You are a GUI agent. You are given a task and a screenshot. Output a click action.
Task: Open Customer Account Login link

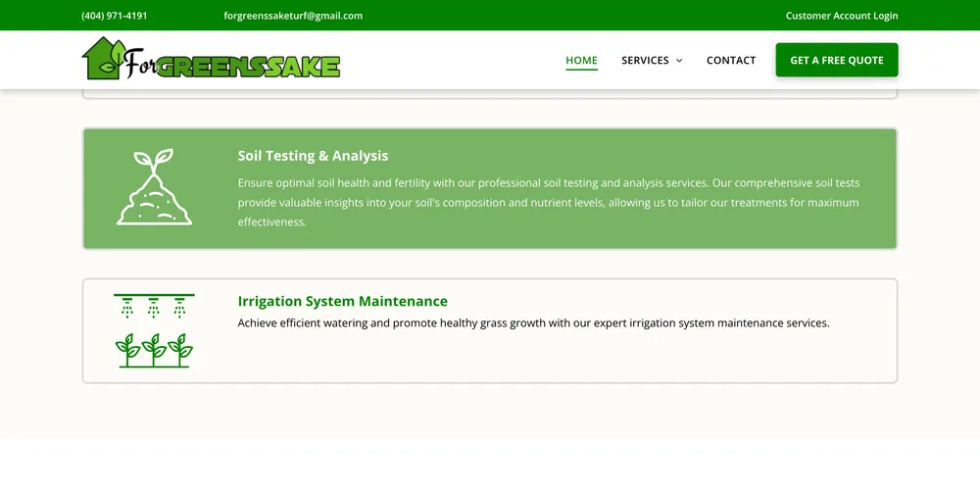(x=841, y=16)
